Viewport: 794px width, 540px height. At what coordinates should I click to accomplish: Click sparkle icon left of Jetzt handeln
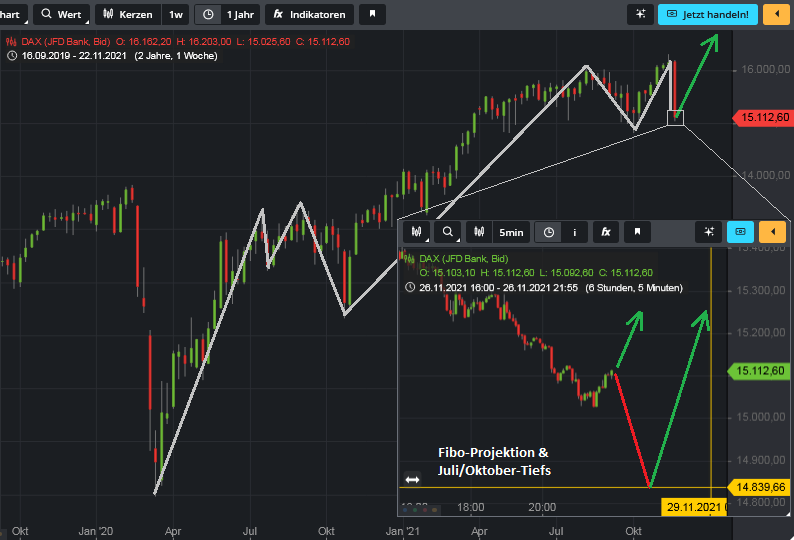tap(639, 14)
